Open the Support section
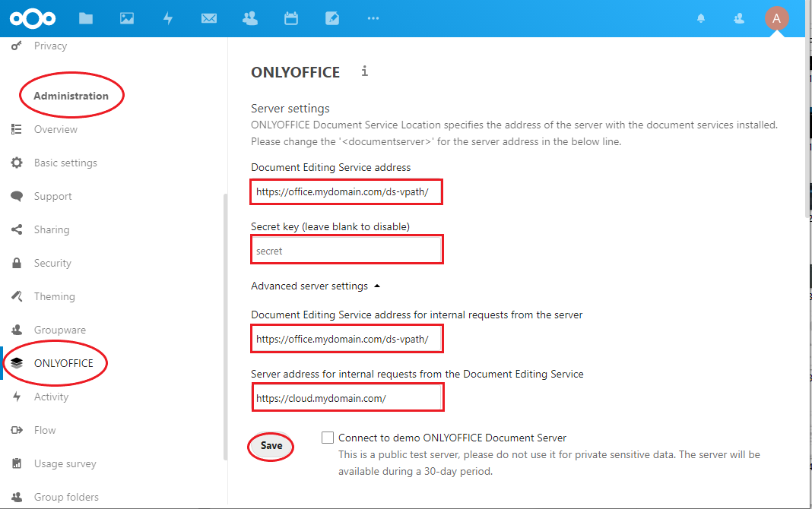 click(52, 197)
